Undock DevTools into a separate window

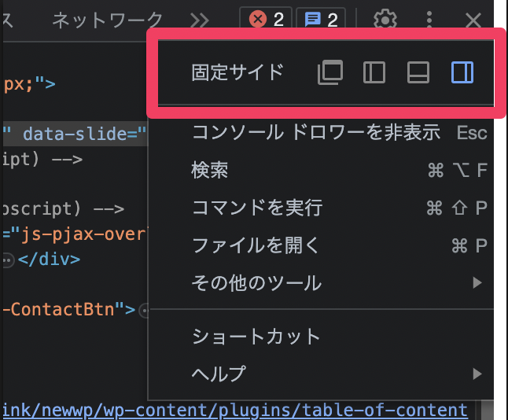330,72
